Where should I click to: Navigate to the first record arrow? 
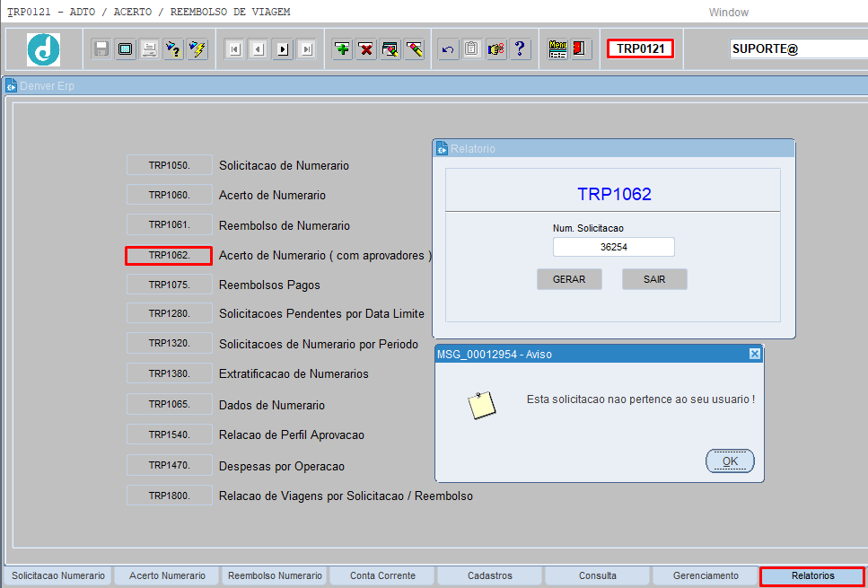point(235,49)
